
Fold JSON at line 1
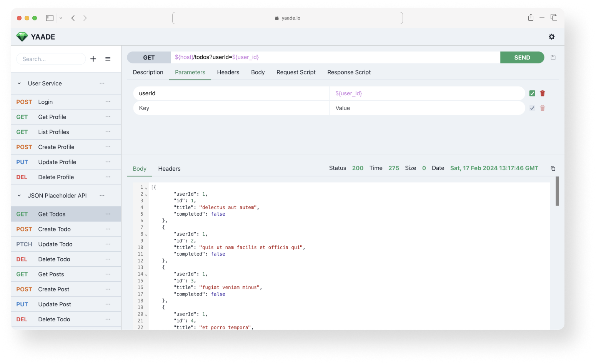(x=146, y=188)
